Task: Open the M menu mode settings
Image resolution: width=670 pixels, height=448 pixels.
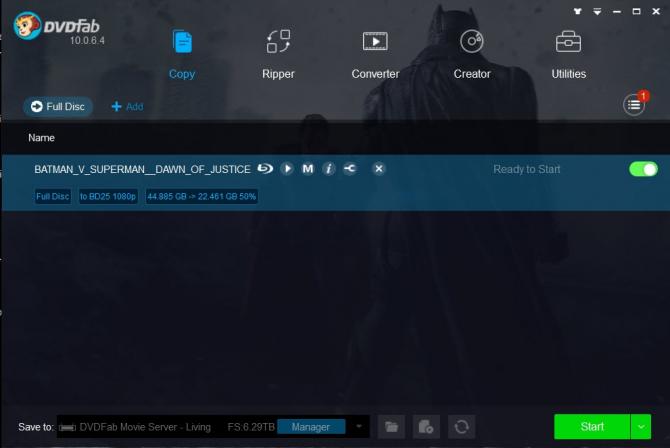Action: (308, 169)
